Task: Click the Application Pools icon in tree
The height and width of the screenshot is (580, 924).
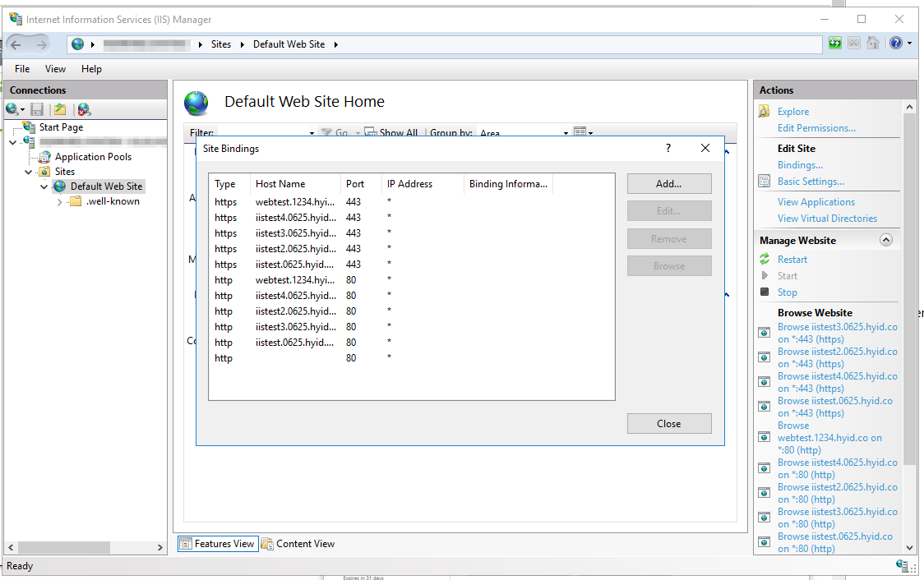Action: [x=44, y=157]
